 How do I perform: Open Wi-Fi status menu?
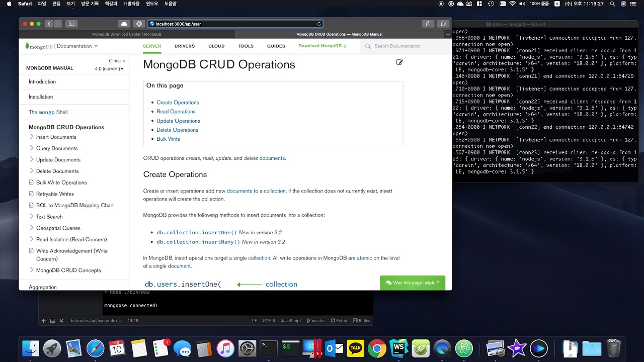513,4
